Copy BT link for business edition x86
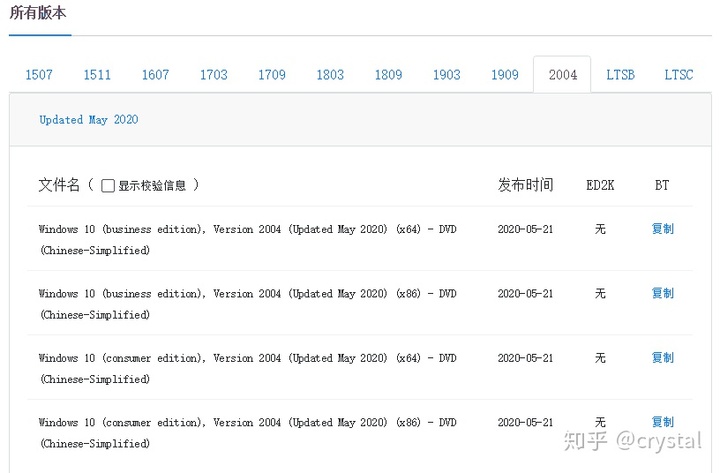This screenshot has height=473, width=720. click(662, 293)
